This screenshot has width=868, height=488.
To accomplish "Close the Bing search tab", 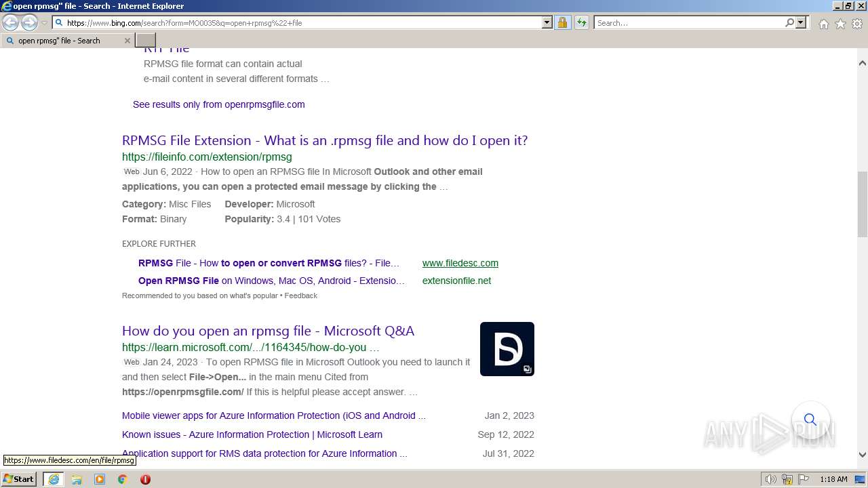I will point(127,41).
